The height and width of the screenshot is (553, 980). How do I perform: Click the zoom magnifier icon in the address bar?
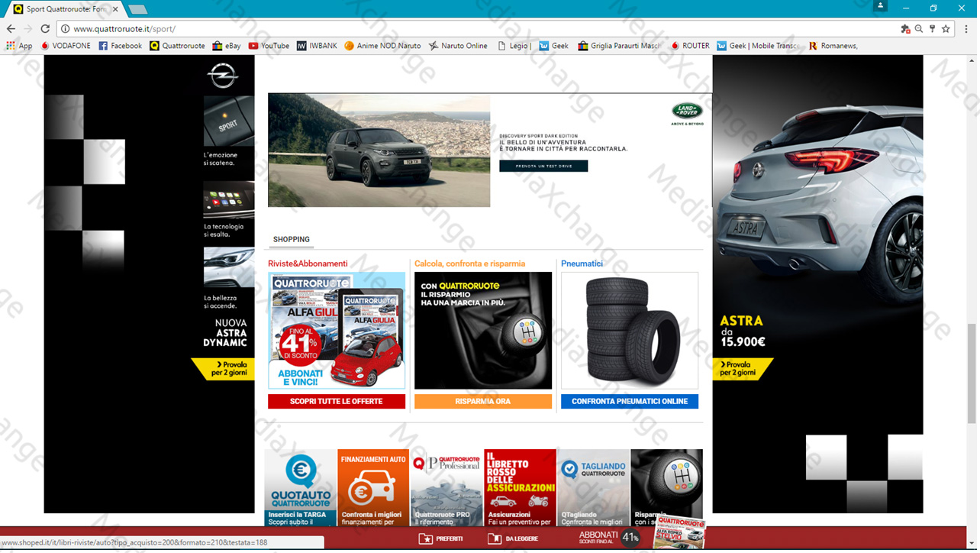point(919,29)
